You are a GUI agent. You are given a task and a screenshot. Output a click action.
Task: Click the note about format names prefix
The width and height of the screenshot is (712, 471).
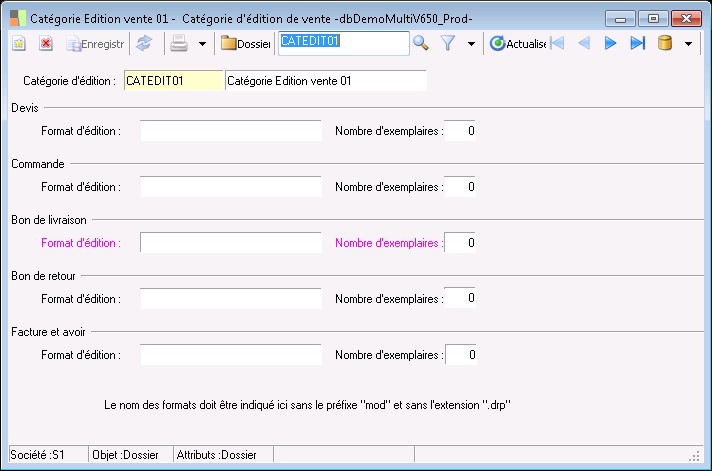[307, 405]
